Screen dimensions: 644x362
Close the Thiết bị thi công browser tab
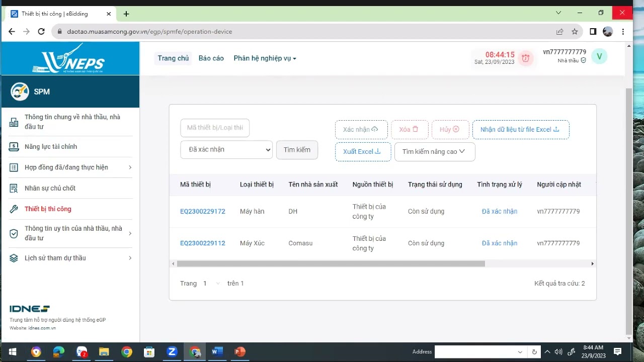109,14
